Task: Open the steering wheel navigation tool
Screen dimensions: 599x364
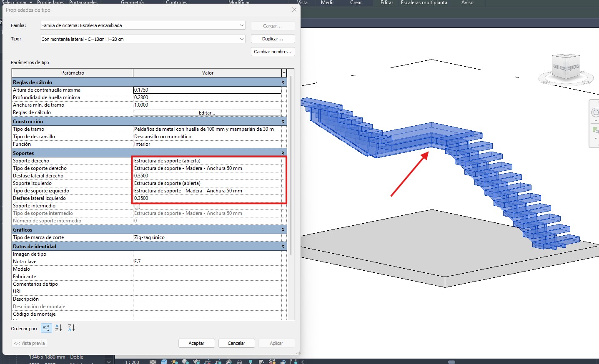Action: tap(595, 113)
